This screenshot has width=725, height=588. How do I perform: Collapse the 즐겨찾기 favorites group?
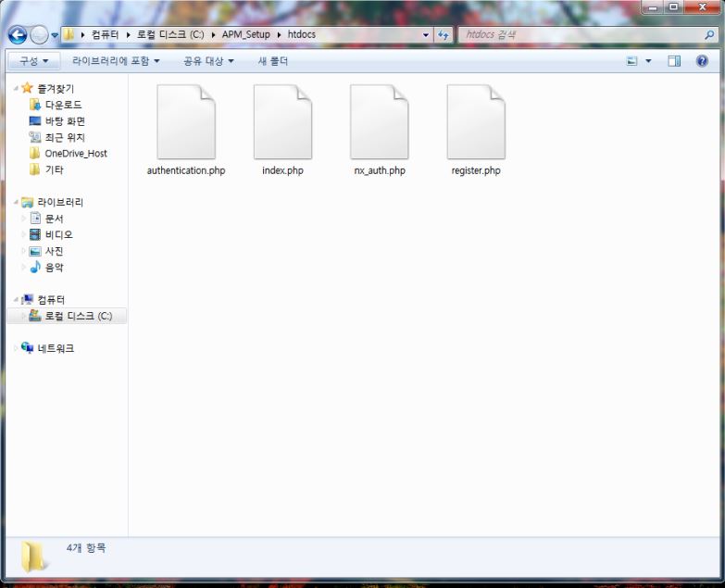point(16,88)
